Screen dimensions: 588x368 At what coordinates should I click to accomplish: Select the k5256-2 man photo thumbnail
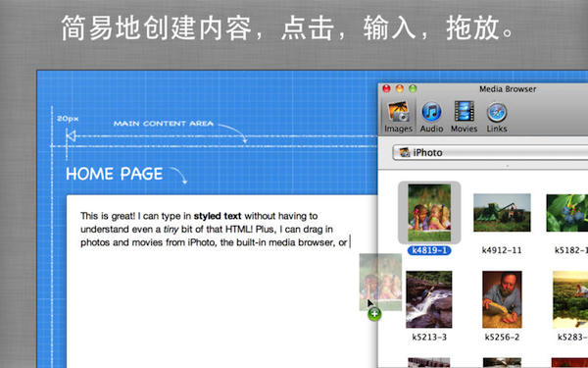[502, 299]
